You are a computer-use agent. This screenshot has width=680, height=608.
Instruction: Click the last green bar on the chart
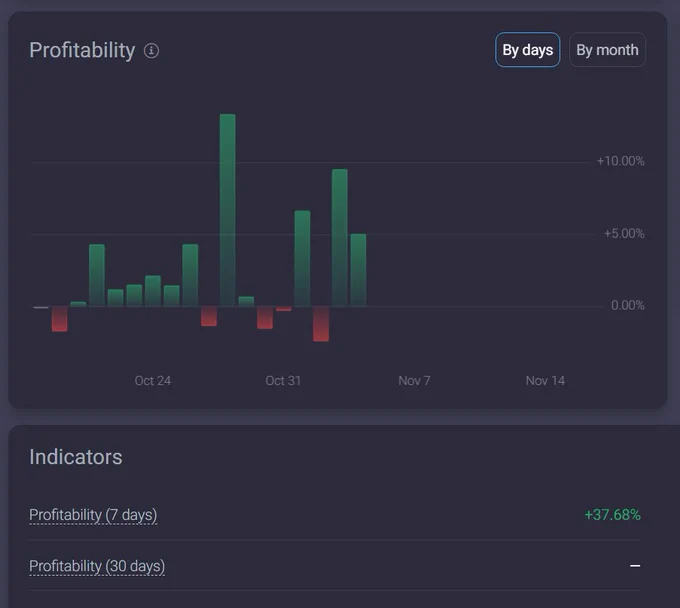[x=358, y=270]
